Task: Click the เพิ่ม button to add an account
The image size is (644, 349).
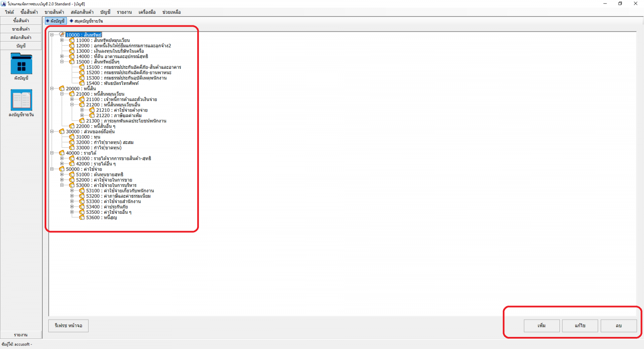Action: point(542,326)
